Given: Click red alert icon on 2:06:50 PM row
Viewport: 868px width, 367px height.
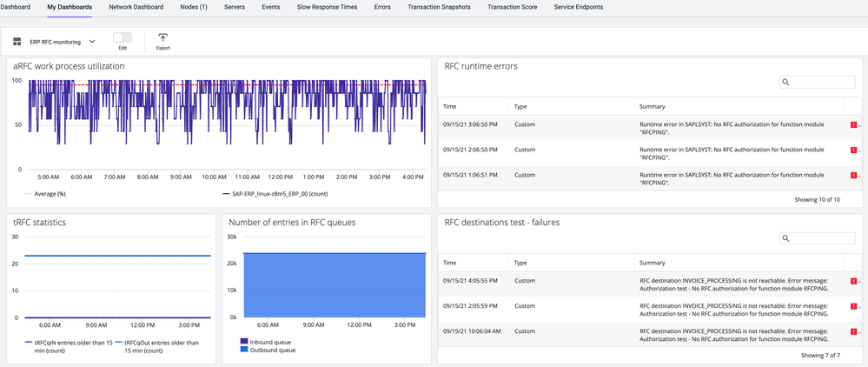Looking at the screenshot, I should click(853, 150).
